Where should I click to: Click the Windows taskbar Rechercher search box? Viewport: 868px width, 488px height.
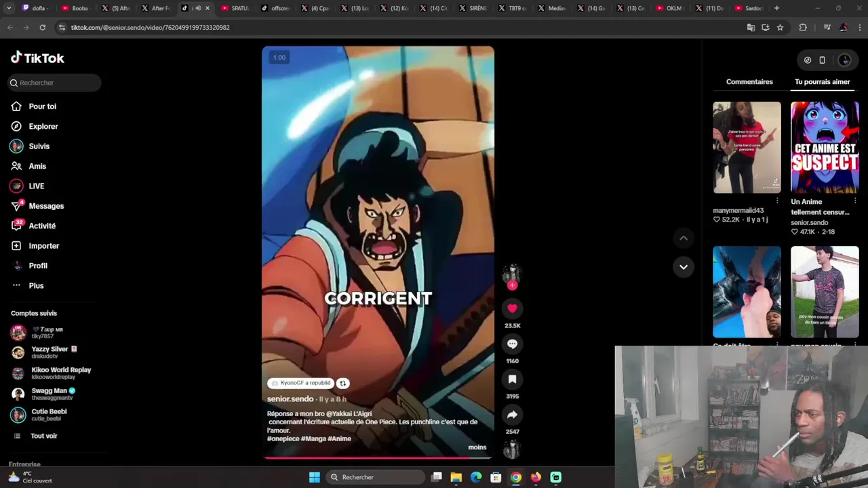pos(374,477)
